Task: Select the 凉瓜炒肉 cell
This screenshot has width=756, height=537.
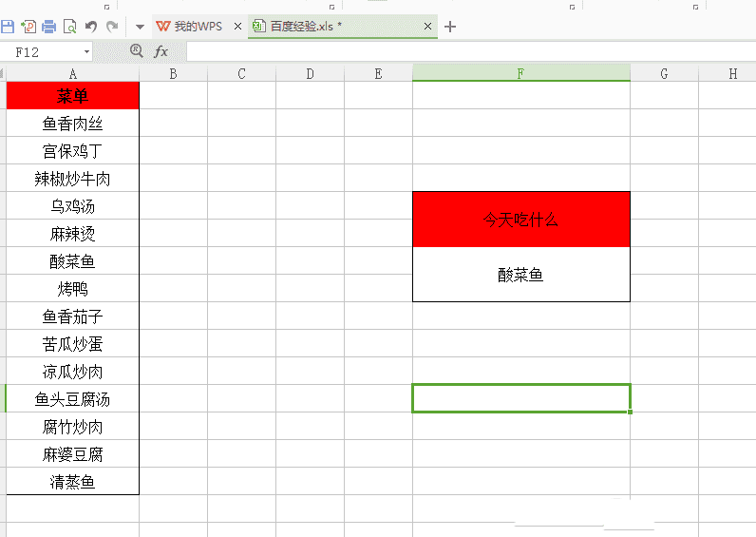Action: pyautogui.click(x=72, y=371)
